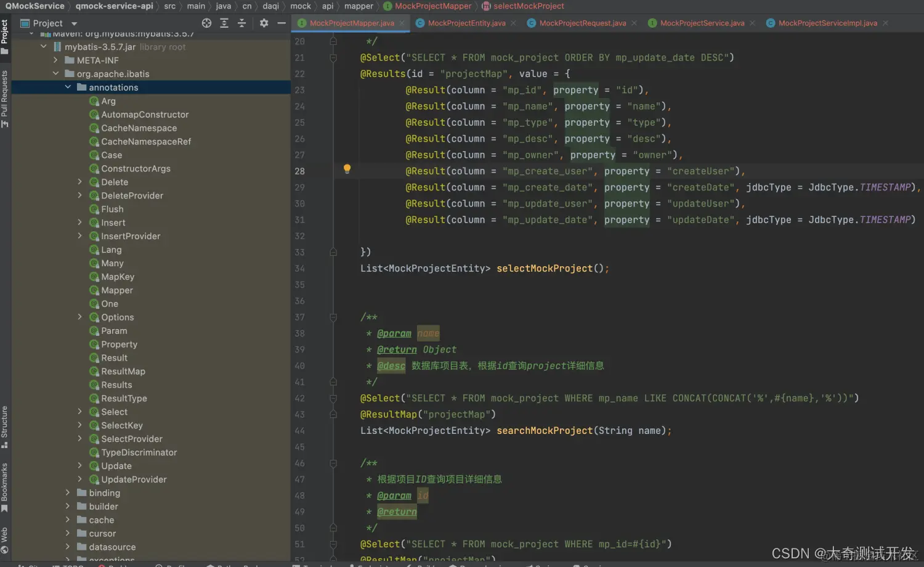Collapse the org.apache.ibatis package
Screen dimensions: 924x567
tap(55, 74)
